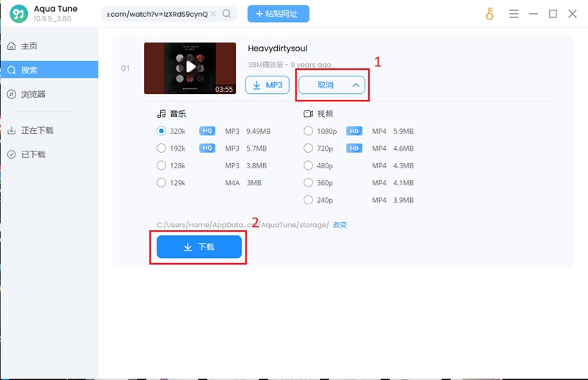The height and width of the screenshot is (380, 588).
Task: Click the MP3 quick download button
Action: (x=268, y=85)
